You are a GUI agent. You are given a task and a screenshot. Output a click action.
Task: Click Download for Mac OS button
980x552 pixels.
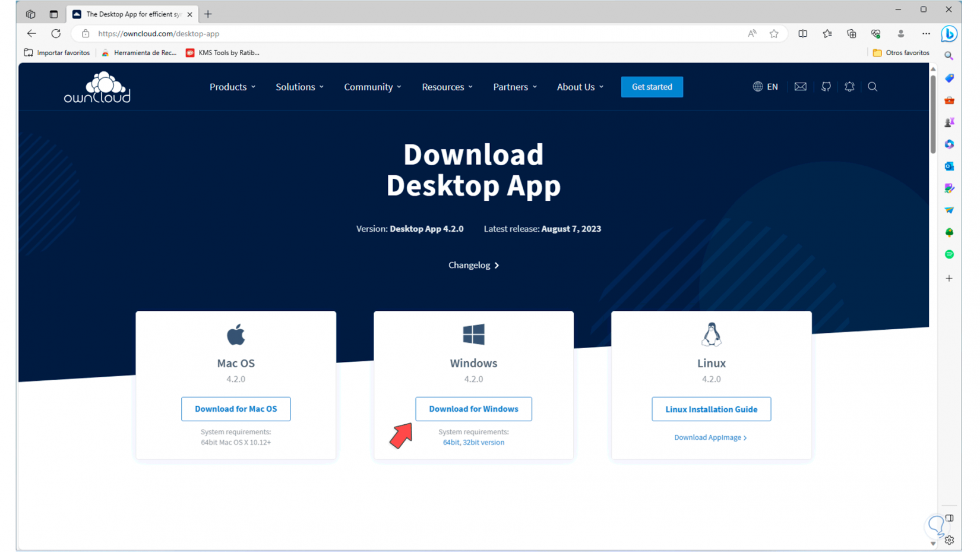[x=236, y=409]
